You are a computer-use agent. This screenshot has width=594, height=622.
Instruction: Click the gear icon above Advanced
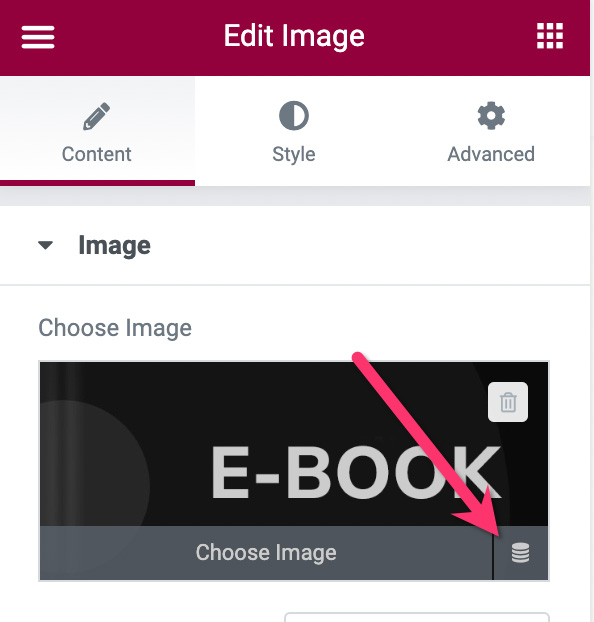491,116
